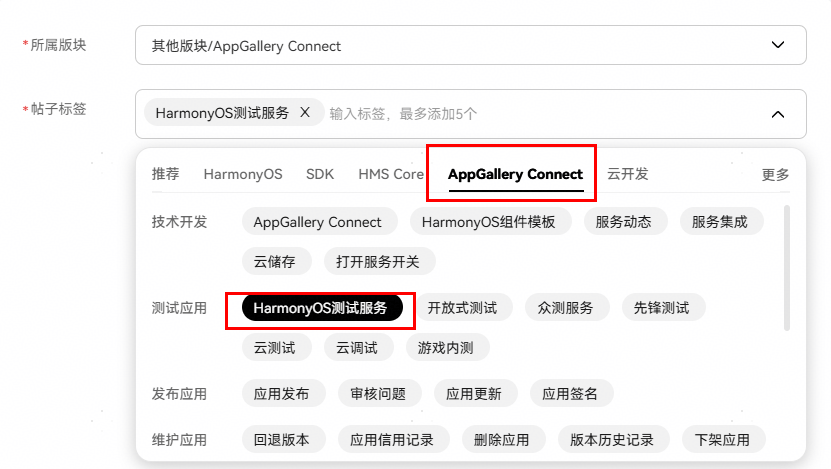Select the HMS Core tab

[x=391, y=174]
